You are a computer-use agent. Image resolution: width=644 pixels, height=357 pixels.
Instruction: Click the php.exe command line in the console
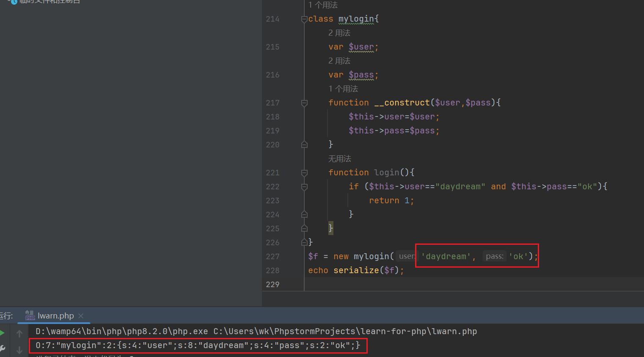point(256,332)
